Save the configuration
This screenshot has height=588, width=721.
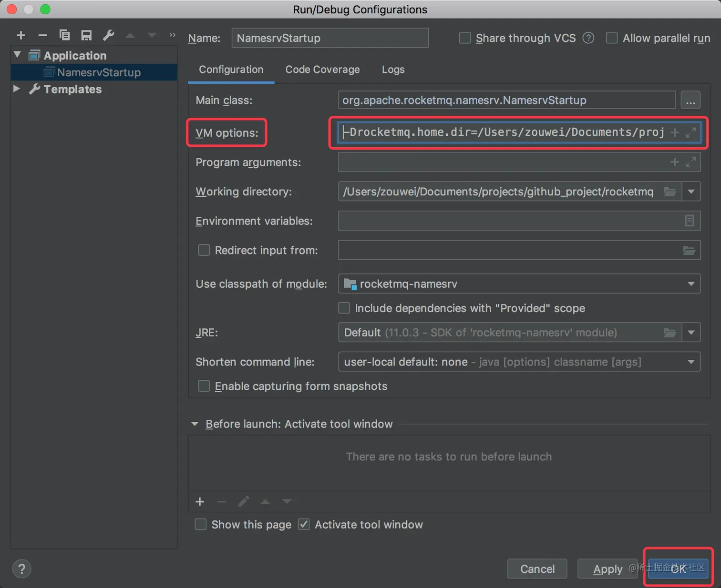tap(86, 35)
